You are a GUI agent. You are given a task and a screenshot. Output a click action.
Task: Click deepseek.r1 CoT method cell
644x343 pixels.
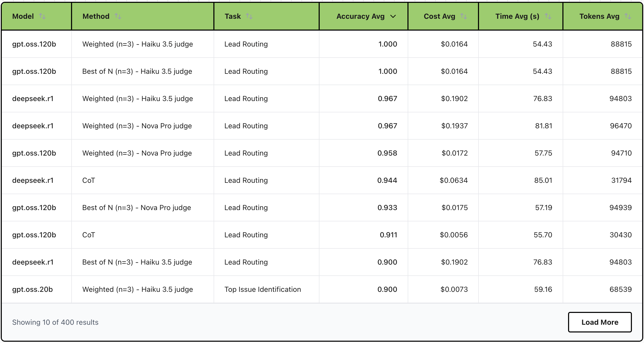point(89,180)
